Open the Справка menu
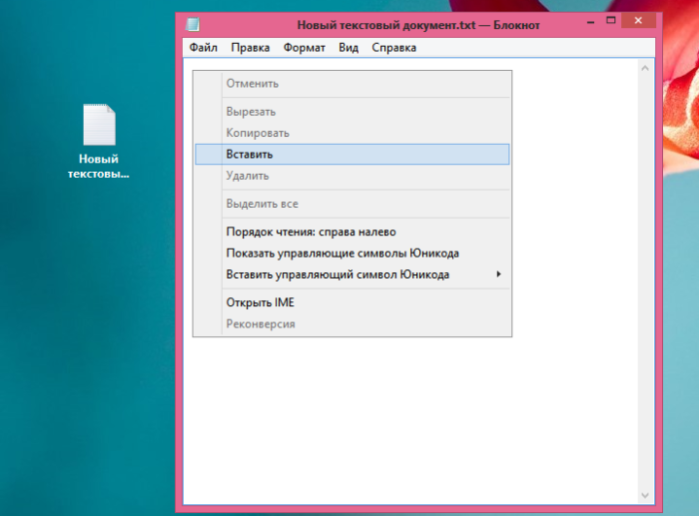This screenshot has width=699, height=516. [x=394, y=47]
